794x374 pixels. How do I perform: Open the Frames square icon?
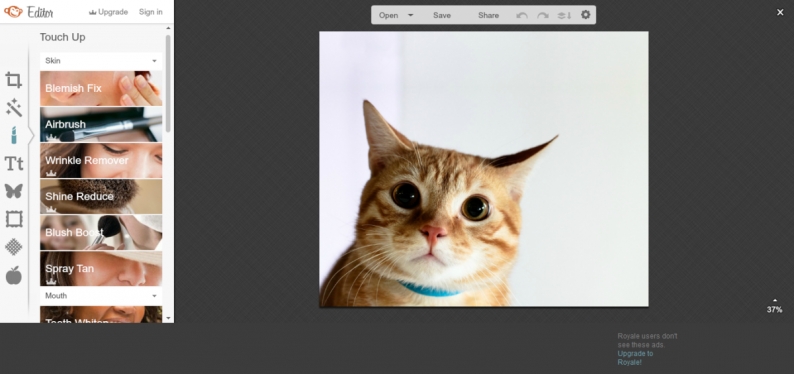14,219
